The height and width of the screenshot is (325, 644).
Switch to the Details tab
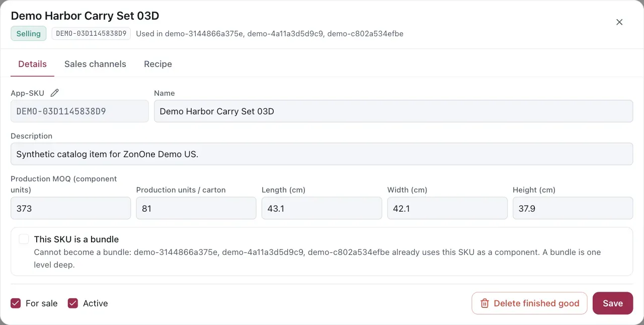click(32, 64)
